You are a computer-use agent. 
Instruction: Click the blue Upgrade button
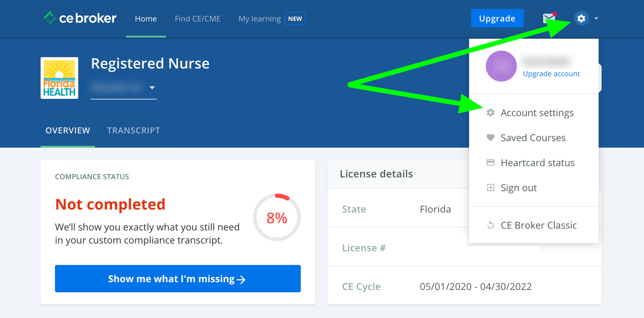pyautogui.click(x=497, y=18)
